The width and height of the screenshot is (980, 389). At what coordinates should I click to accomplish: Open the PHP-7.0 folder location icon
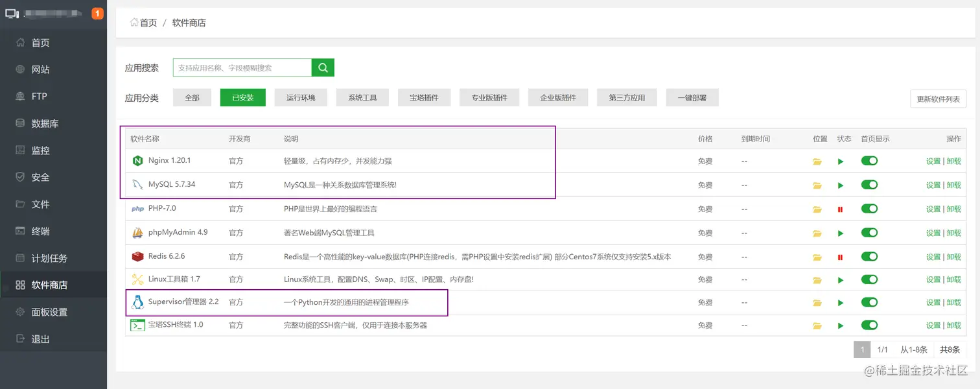click(x=817, y=209)
